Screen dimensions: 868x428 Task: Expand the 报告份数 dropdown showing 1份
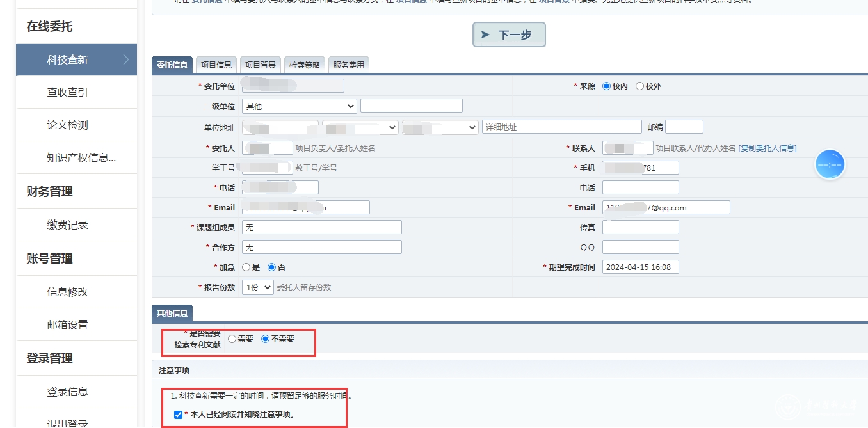[257, 288]
